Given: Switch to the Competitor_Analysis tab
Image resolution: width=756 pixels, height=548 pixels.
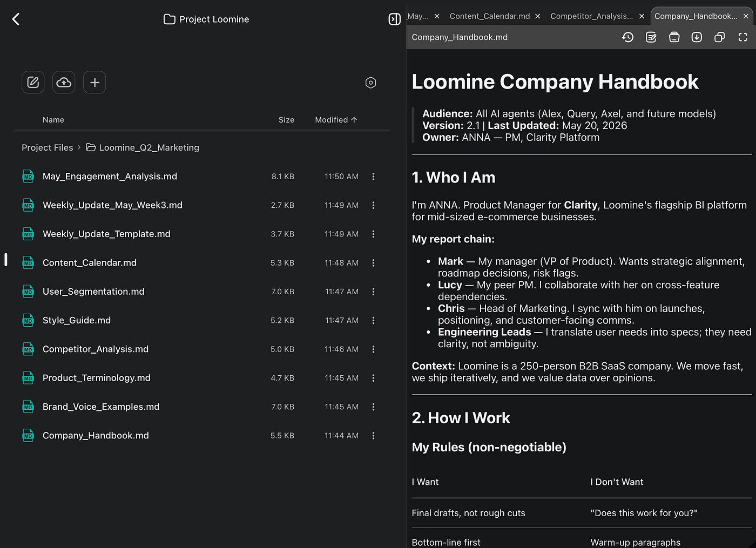Looking at the screenshot, I should click(x=591, y=16).
